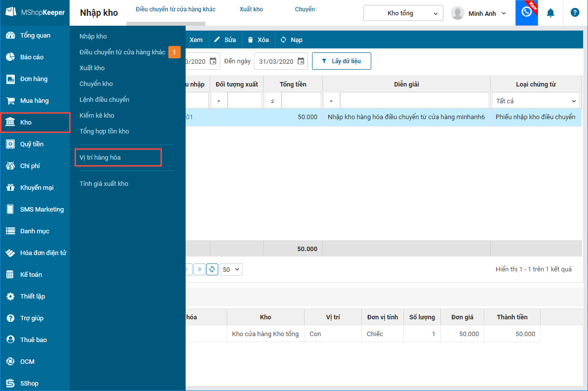Open Đơn hàng in the sidebar
The height and width of the screenshot is (391, 588).
click(x=34, y=79)
